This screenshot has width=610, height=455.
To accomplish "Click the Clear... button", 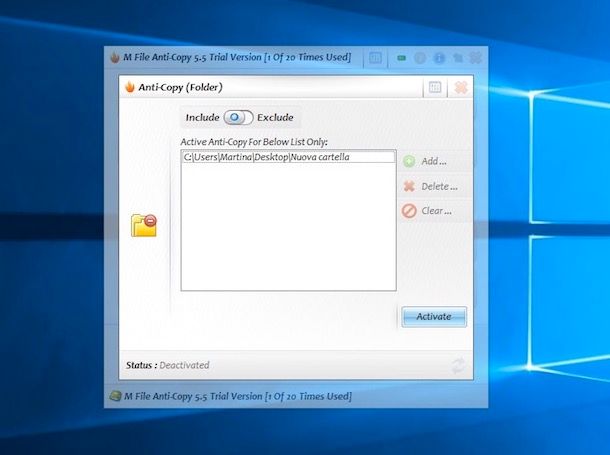I will coord(435,211).
